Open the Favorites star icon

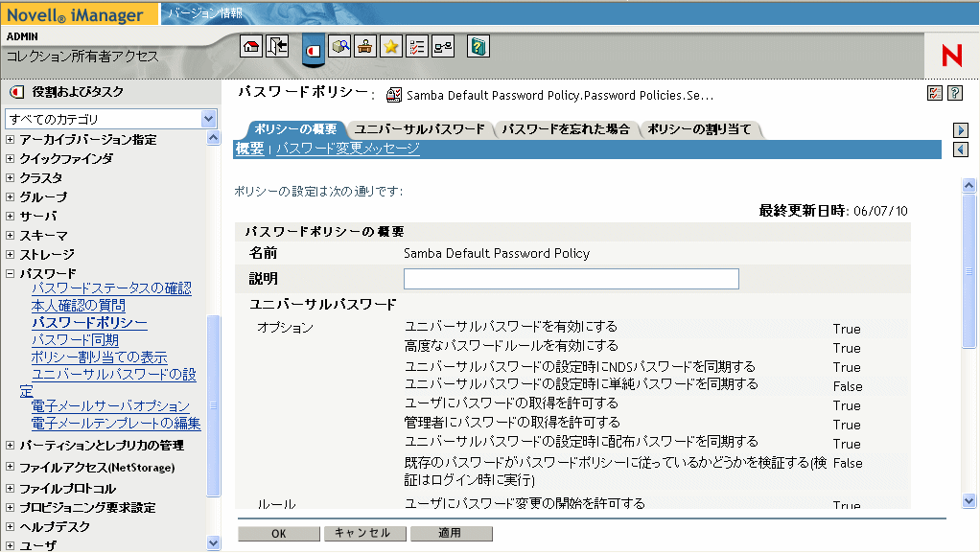(x=391, y=46)
